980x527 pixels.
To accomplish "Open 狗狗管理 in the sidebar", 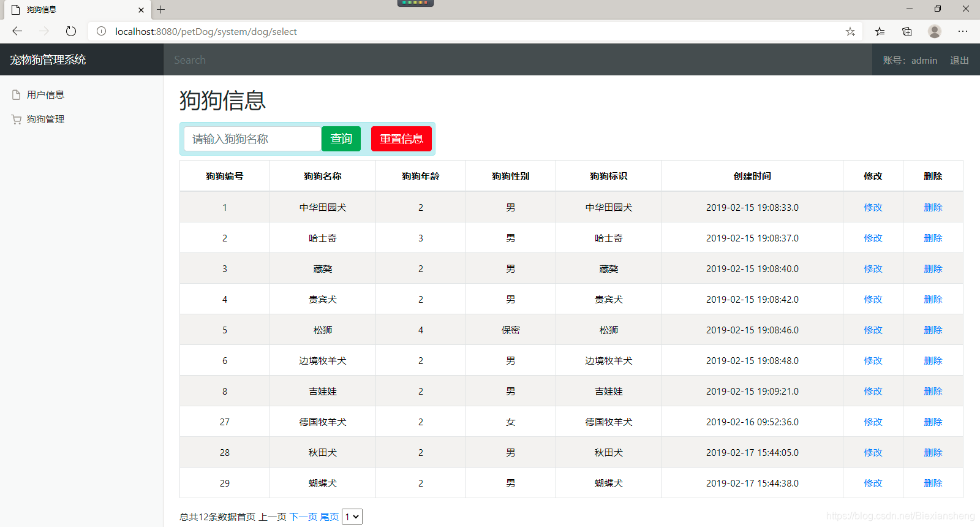I will 45,119.
